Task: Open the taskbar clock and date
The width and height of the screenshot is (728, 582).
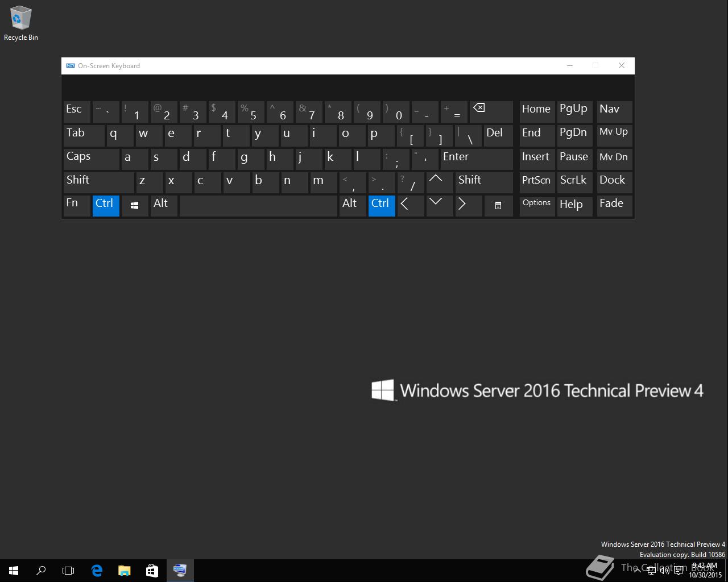Action: click(705, 570)
